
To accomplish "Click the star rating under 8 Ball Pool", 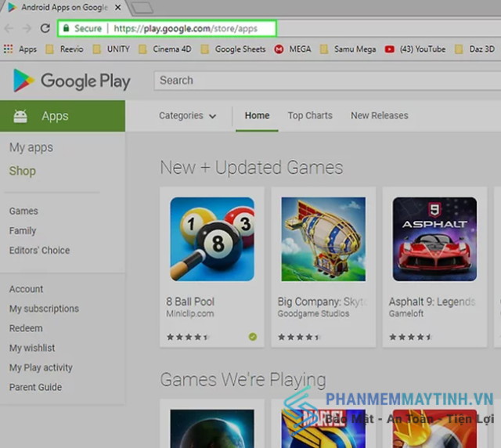I will [188, 337].
